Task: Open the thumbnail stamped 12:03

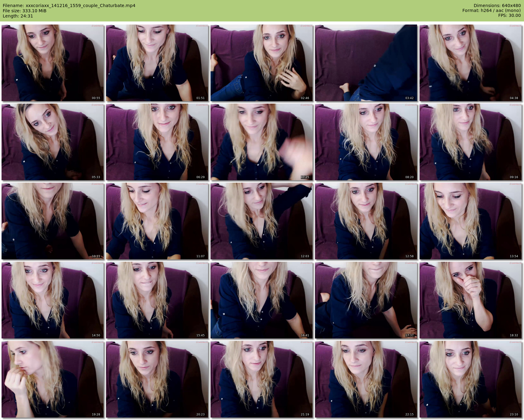Action: tap(262, 221)
